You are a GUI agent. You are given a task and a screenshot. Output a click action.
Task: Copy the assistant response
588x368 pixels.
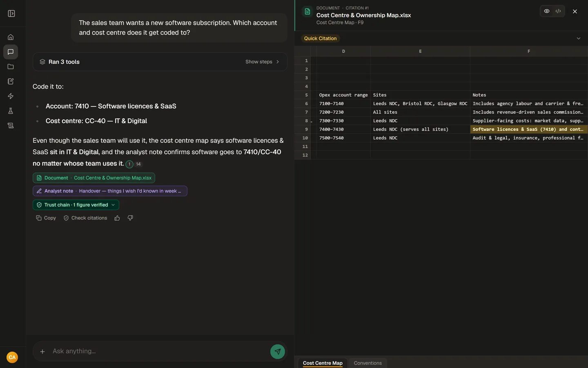pos(46,218)
